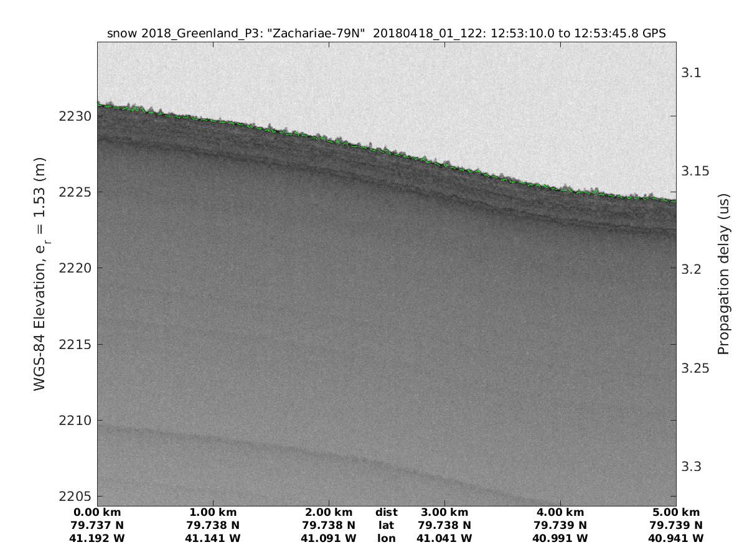Click the '1.00 km' distance label
The image size is (747, 560).
click(x=213, y=513)
